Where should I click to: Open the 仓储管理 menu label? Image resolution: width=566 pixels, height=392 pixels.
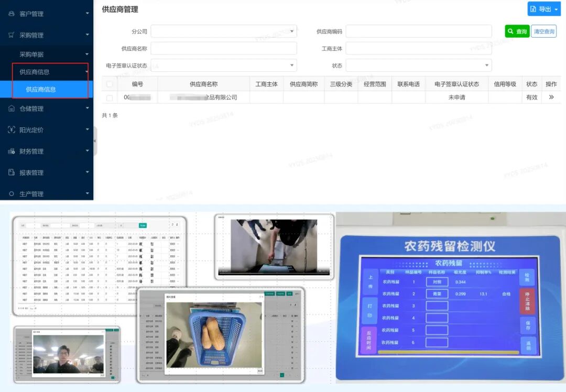(31, 108)
